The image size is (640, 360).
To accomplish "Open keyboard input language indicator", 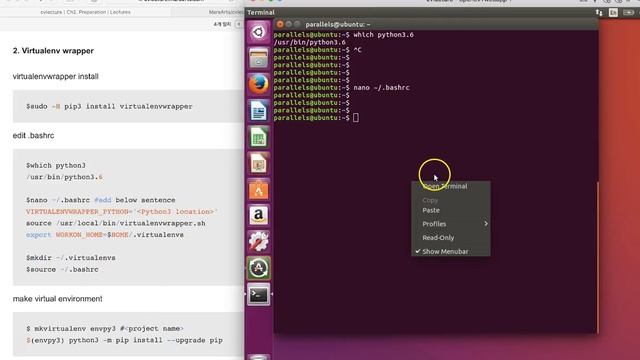I will (613, 13).
